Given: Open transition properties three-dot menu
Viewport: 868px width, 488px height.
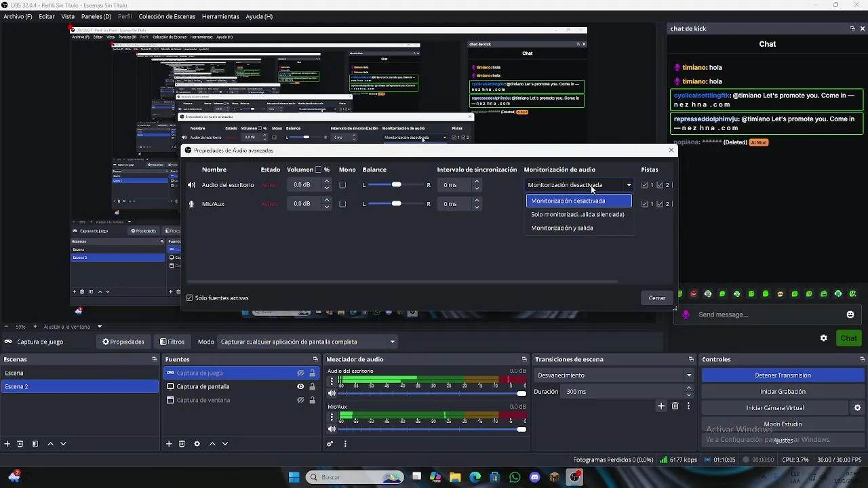Looking at the screenshot, I should (x=688, y=406).
